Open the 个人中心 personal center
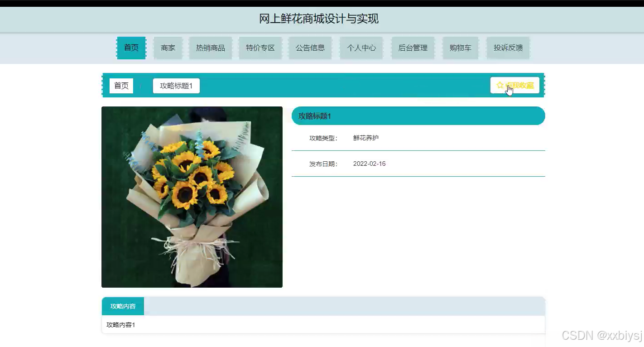The width and height of the screenshot is (644, 347). (361, 48)
